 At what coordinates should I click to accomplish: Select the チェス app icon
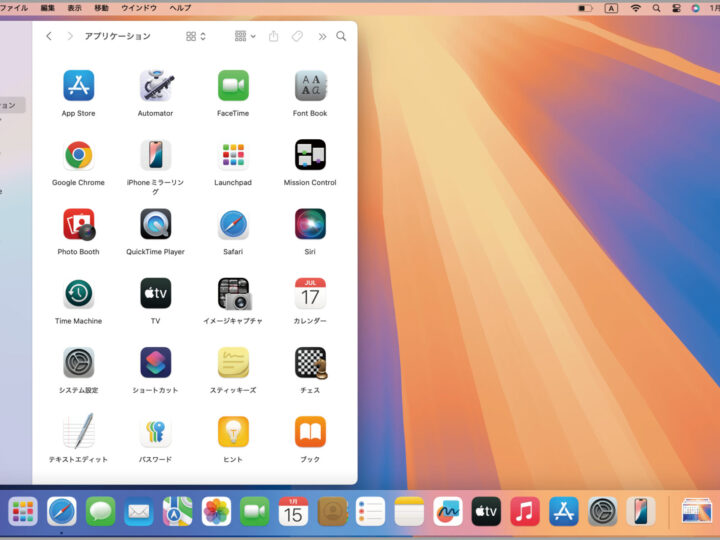(311, 363)
